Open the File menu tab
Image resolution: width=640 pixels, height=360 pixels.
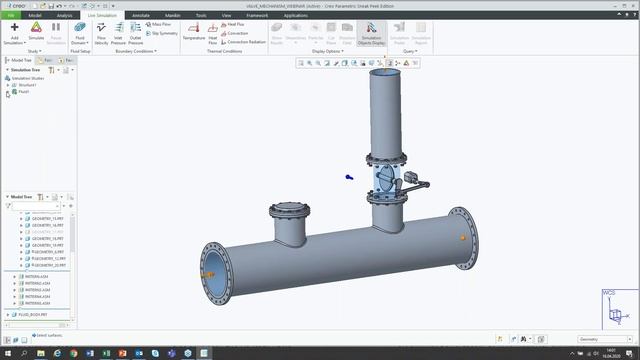coord(11,16)
